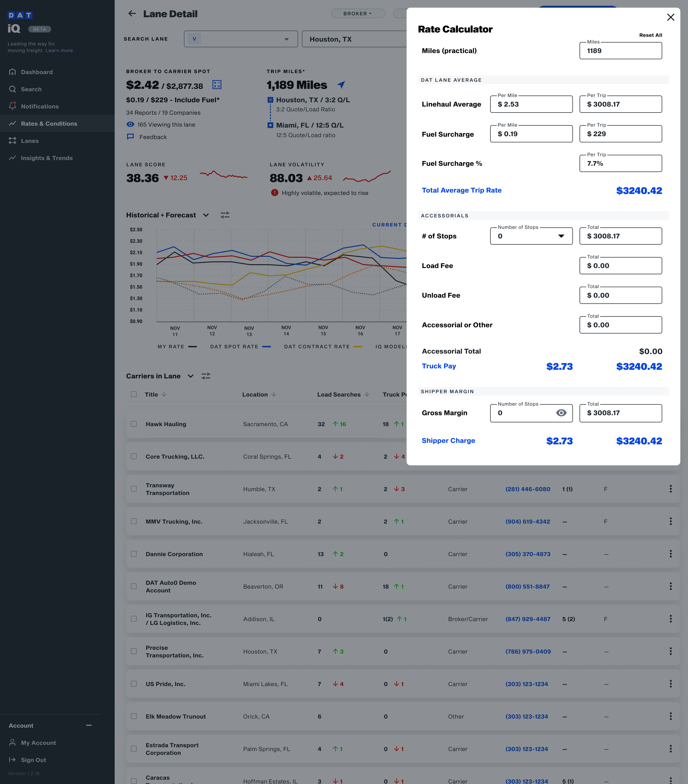Toggle the eye icon in the Gross Margin field

tap(561, 413)
